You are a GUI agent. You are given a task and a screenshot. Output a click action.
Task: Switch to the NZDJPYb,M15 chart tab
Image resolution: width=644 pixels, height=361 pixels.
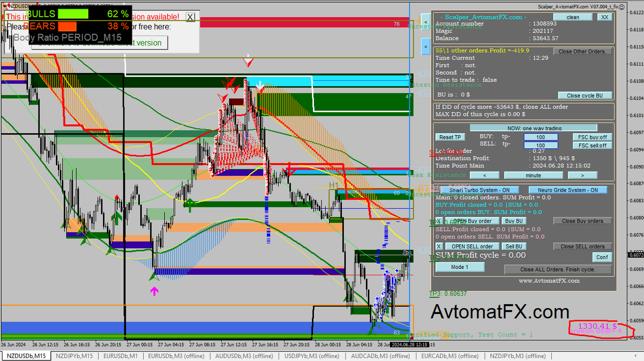click(74, 356)
